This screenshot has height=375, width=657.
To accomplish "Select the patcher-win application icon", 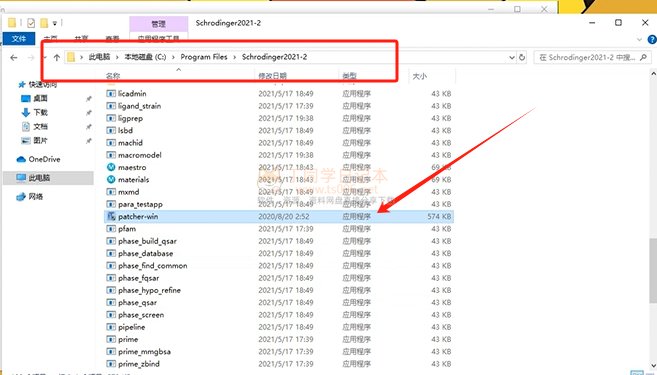I will (x=111, y=216).
